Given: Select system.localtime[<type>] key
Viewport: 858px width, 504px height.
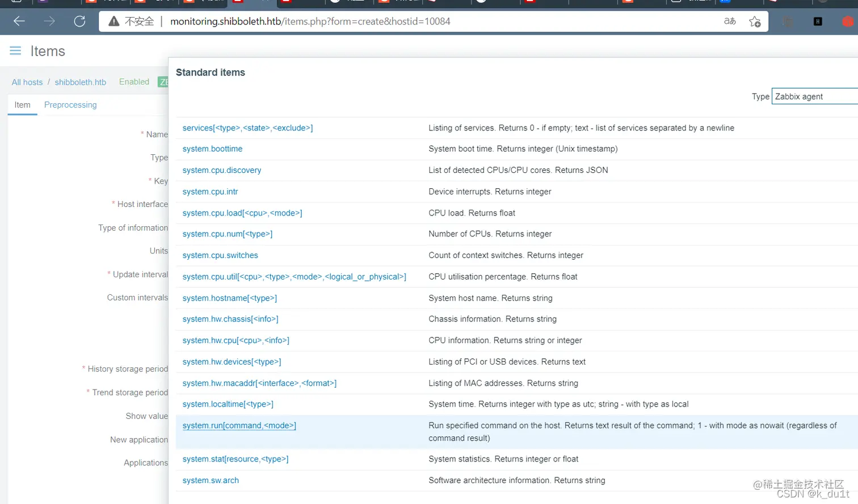Looking at the screenshot, I should [x=228, y=404].
